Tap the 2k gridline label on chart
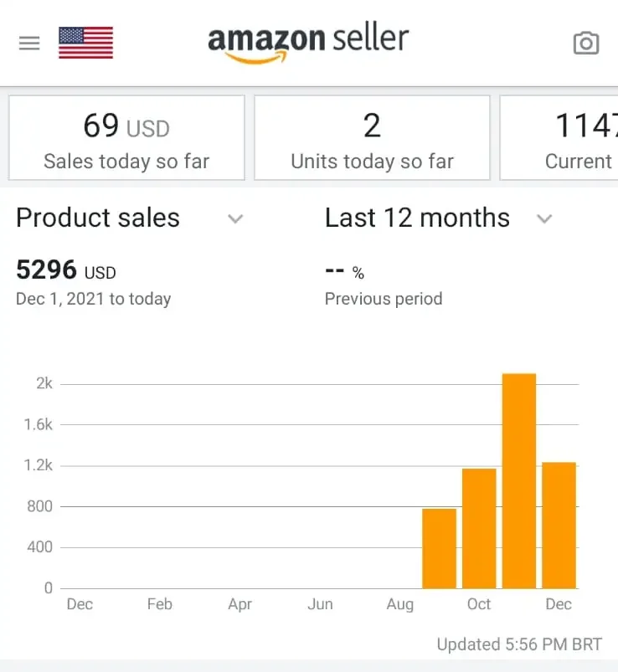This screenshot has width=618, height=672. pos(44,384)
